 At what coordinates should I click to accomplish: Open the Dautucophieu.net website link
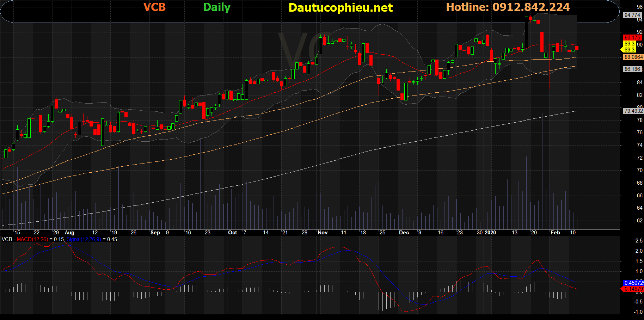(340, 8)
